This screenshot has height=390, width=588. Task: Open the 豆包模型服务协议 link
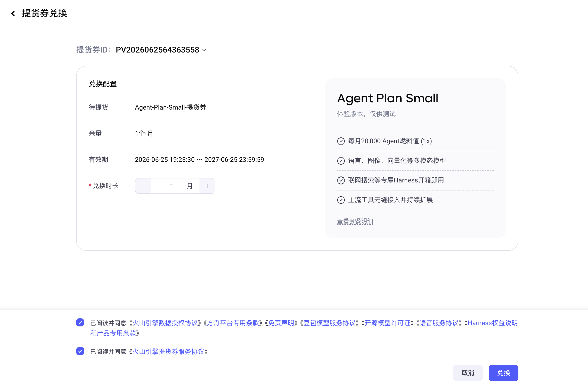[x=329, y=323]
